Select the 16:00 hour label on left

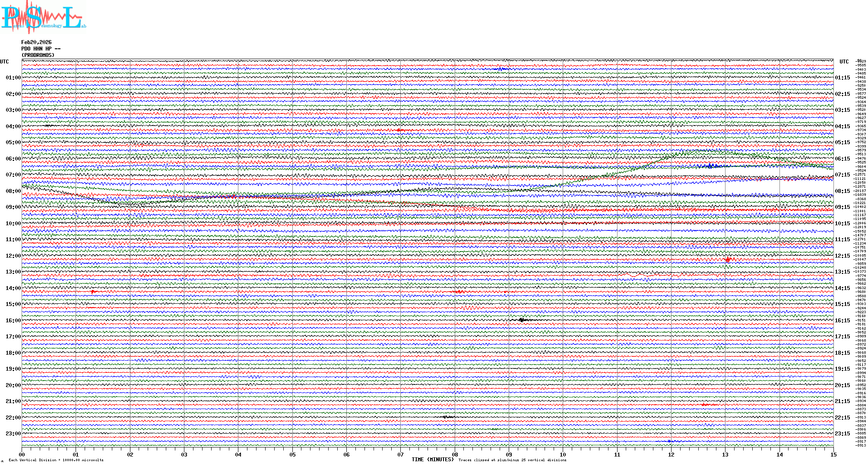coord(13,321)
